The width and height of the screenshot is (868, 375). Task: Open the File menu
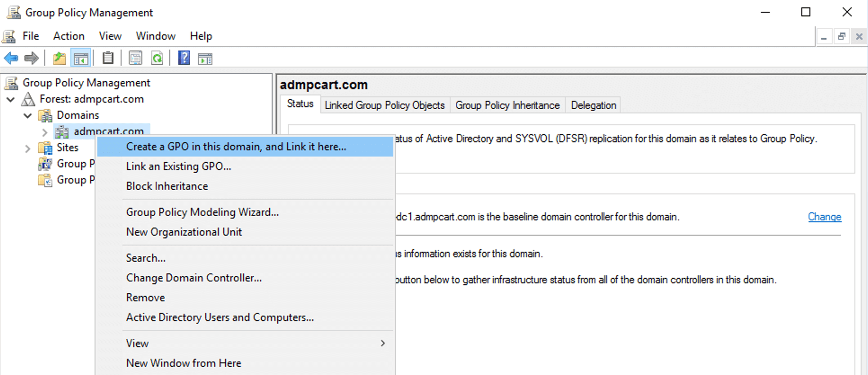click(x=31, y=36)
